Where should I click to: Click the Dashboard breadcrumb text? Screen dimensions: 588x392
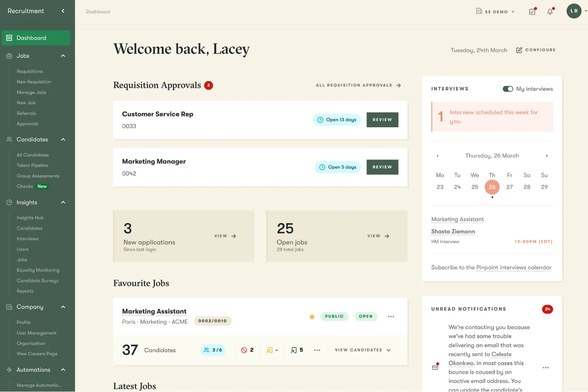(x=98, y=12)
